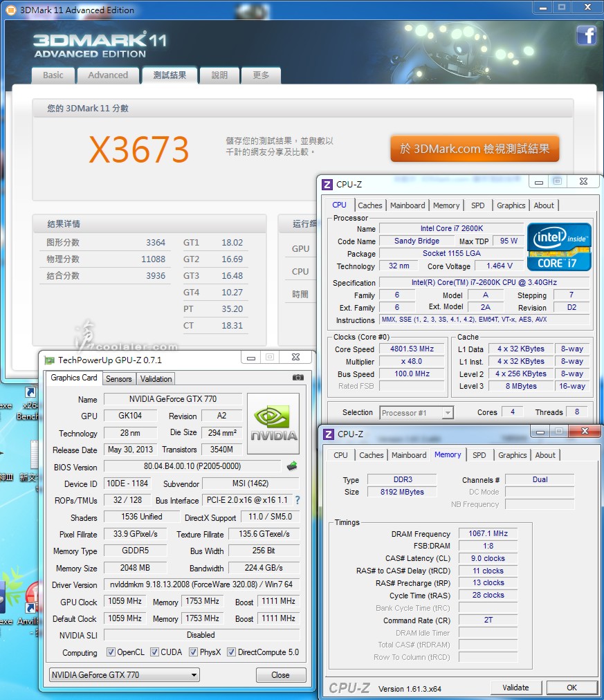
Task: Open About tab in upper CPU-Z window
Action: coord(544,205)
